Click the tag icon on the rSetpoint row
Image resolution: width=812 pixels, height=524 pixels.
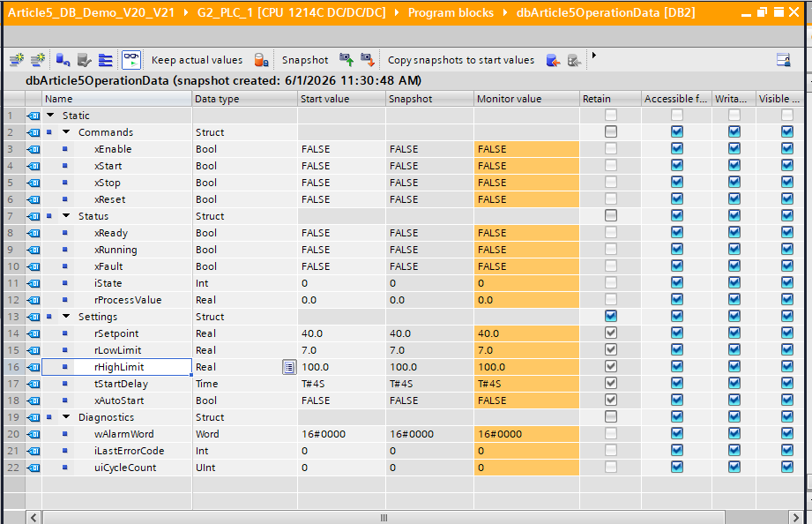[x=34, y=333]
